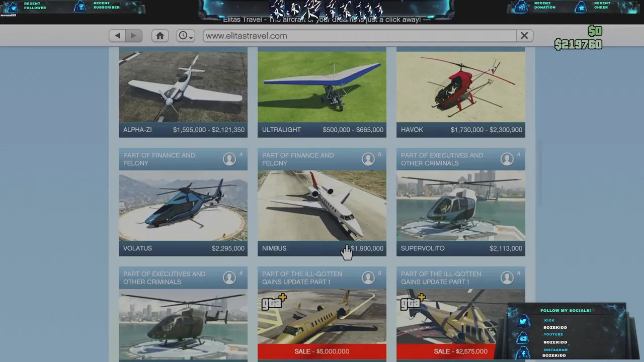Click the $219760 bank balance display
Screen dimensions: 644x362
(x=579, y=45)
